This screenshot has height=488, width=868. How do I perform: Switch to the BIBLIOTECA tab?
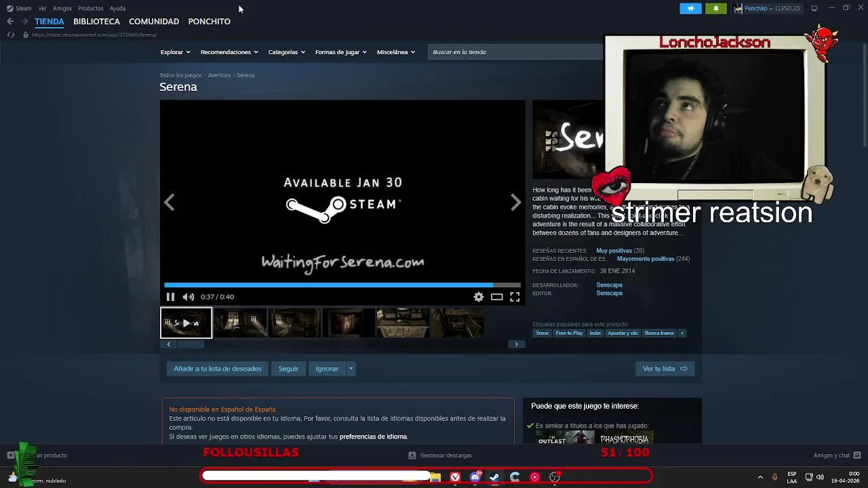click(x=96, y=22)
